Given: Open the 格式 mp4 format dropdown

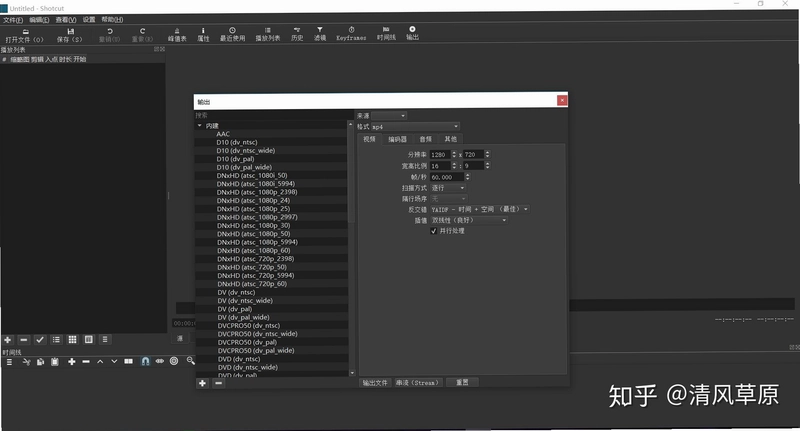Looking at the screenshot, I should 415,126.
